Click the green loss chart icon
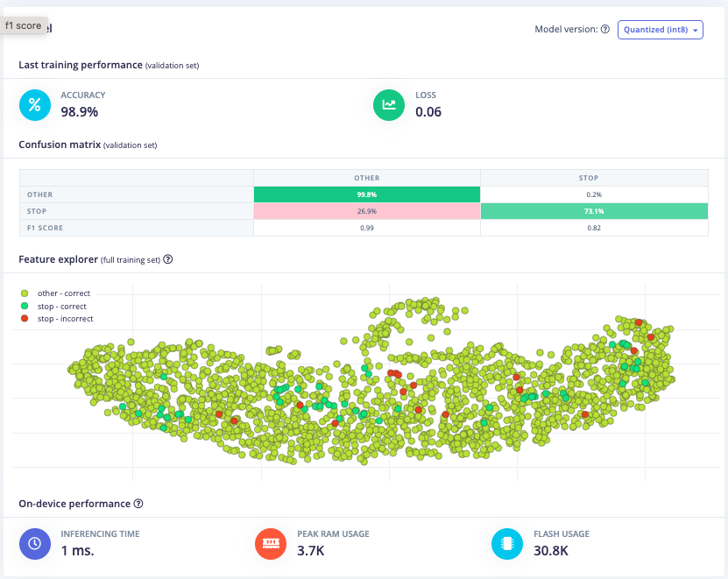 (x=389, y=105)
